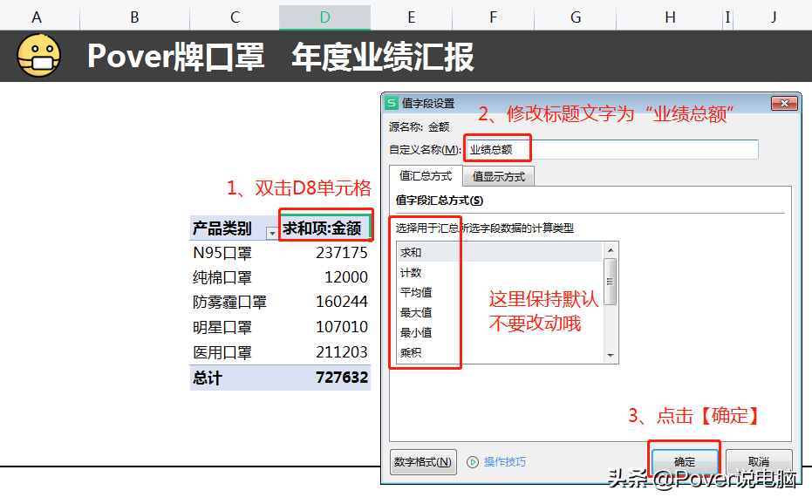Select 求和 in the calculation list
This screenshot has height=504, width=812.
pos(500,252)
